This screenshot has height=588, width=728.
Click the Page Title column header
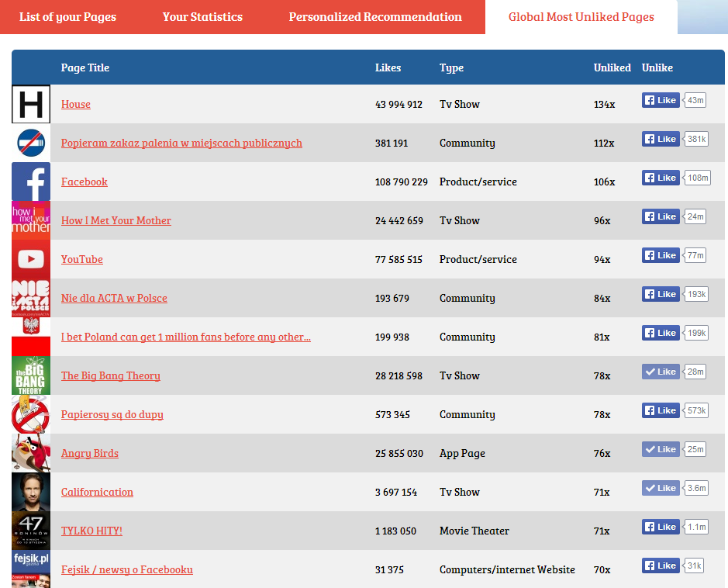[x=85, y=67]
